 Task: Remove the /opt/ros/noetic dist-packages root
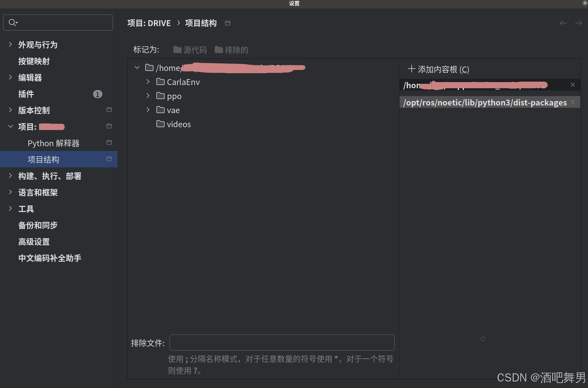(573, 102)
